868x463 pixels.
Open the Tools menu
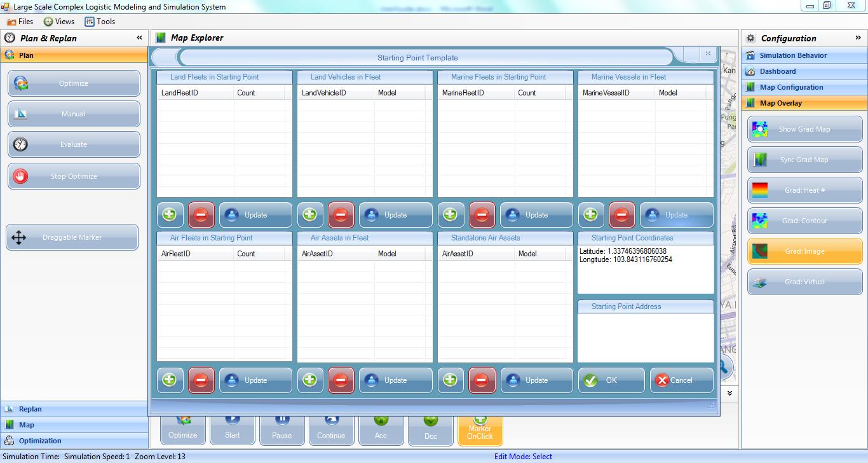pos(100,21)
